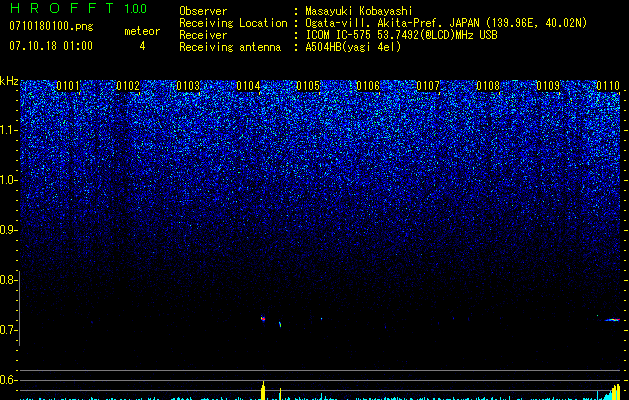
Task: Click the Observer label
Action: (x=203, y=11)
